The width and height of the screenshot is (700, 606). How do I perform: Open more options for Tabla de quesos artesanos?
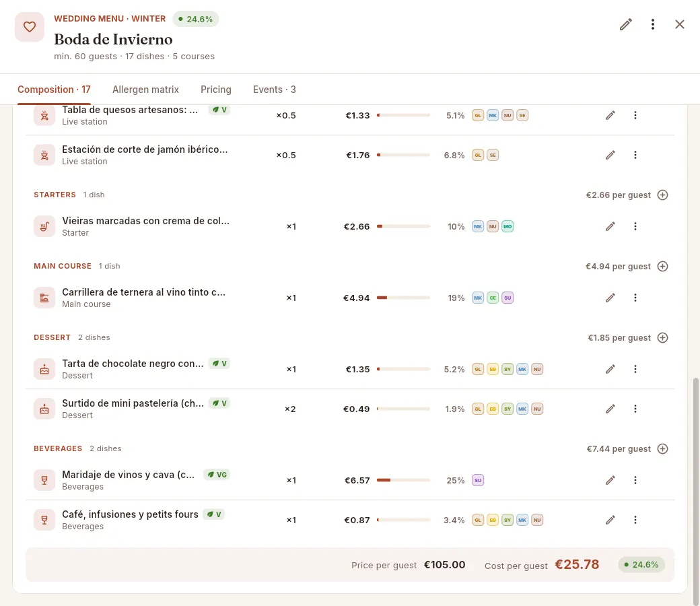635,115
